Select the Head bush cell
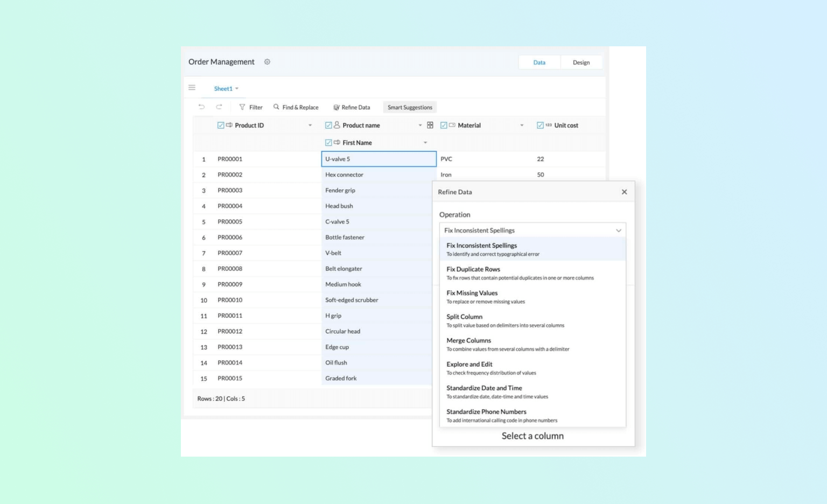This screenshot has width=827, height=504. pyautogui.click(x=377, y=206)
